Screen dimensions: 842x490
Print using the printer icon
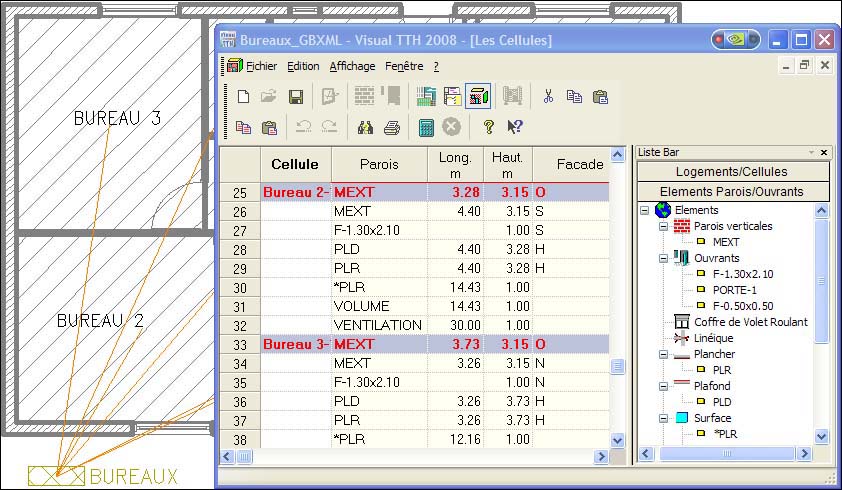click(x=392, y=128)
